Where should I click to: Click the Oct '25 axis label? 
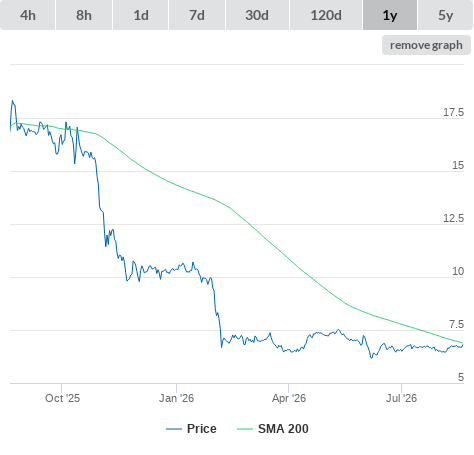[x=63, y=398]
